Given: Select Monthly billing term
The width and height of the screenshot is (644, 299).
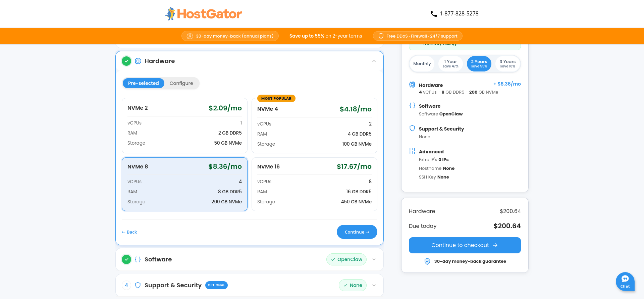Looking at the screenshot, I should click(x=422, y=64).
